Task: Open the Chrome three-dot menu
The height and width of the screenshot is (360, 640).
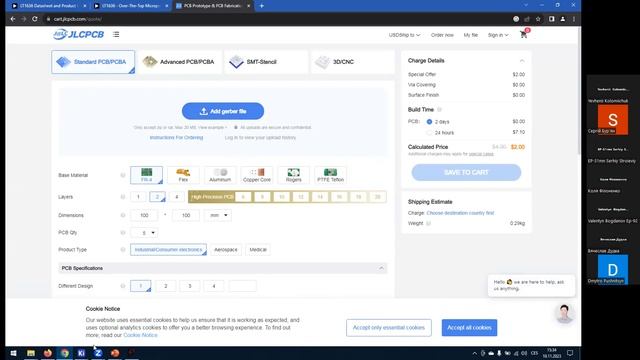Action: pyautogui.click(x=574, y=19)
